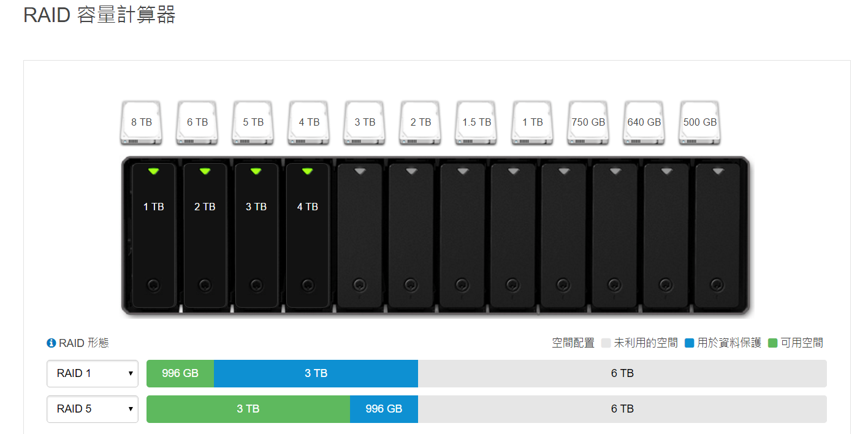
Task: Open the RAID 5 type dropdown
Action: (93, 409)
